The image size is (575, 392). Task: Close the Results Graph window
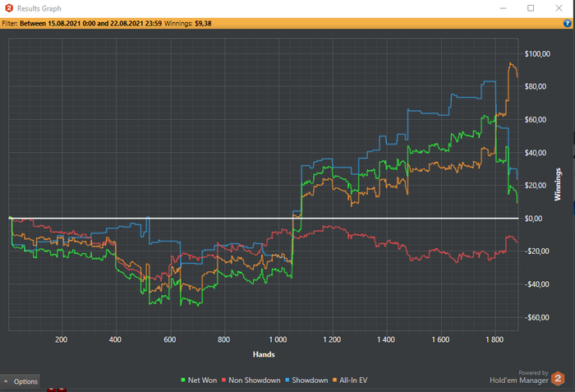(559, 8)
